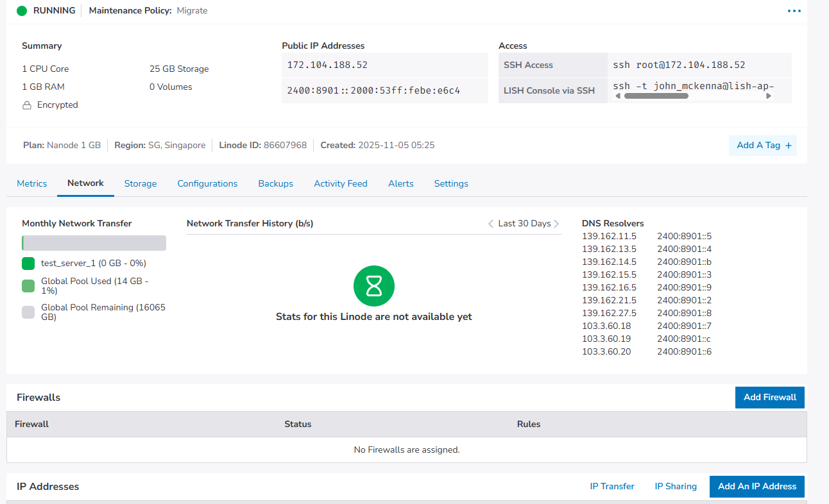Screen dimensions: 829x504
Task: Click right scroll arrow under LISH command
Action: coord(769,96)
